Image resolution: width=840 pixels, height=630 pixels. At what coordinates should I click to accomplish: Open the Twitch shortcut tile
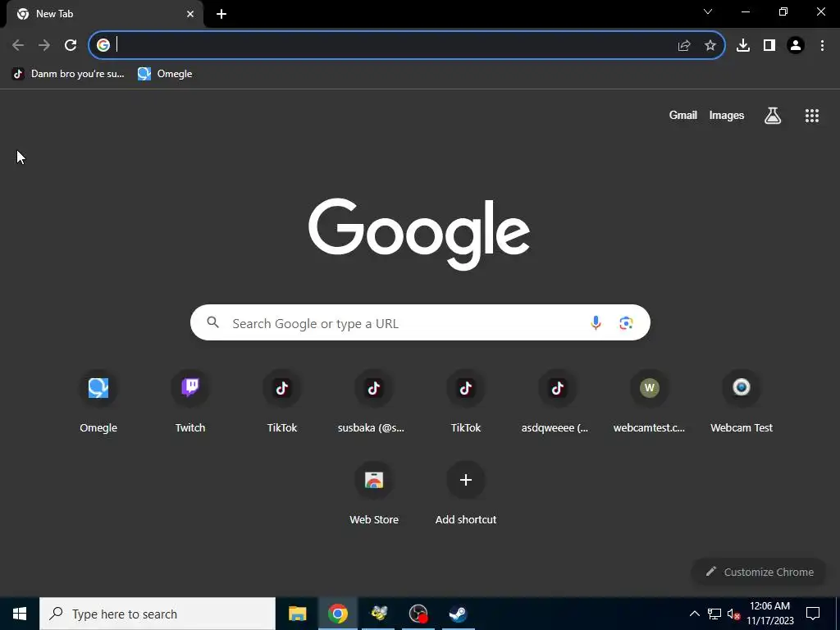click(x=190, y=402)
